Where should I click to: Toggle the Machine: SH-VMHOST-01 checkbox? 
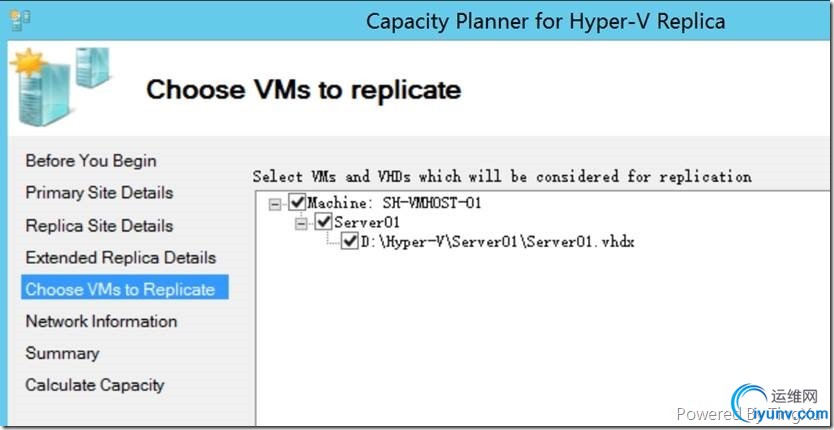click(298, 203)
